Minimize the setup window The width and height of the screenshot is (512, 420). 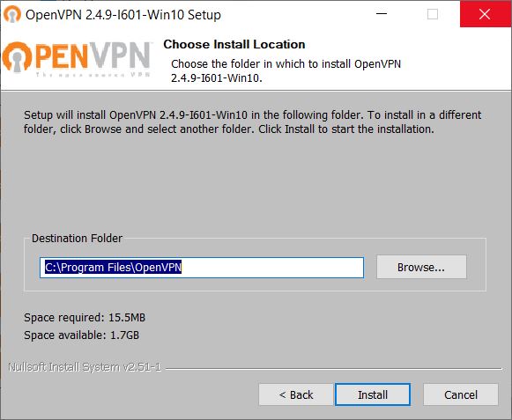click(382, 14)
